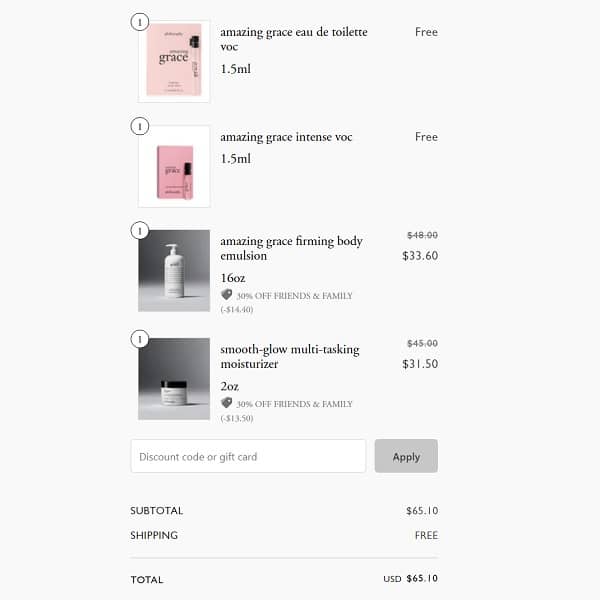Click the discount tag icon under smooth-glow moisturizer
The height and width of the screenshot is (600, 600).
coord(227,403)
